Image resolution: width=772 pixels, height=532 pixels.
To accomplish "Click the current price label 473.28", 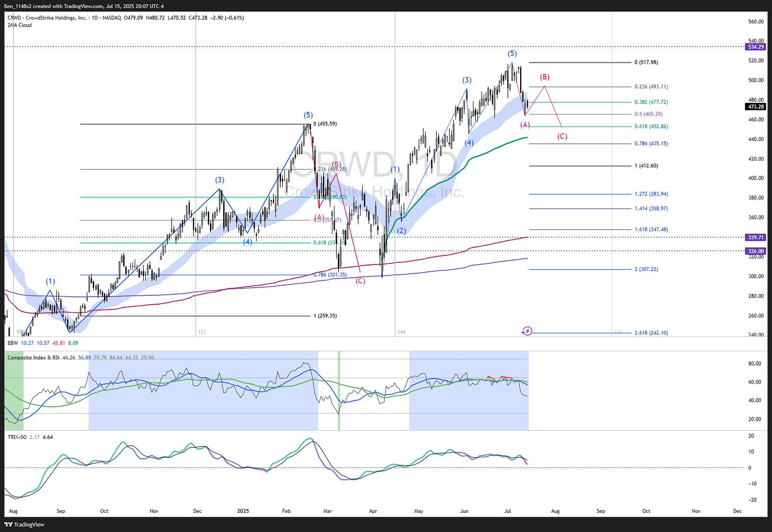I will pyautogui.click(x=756, y=107).
